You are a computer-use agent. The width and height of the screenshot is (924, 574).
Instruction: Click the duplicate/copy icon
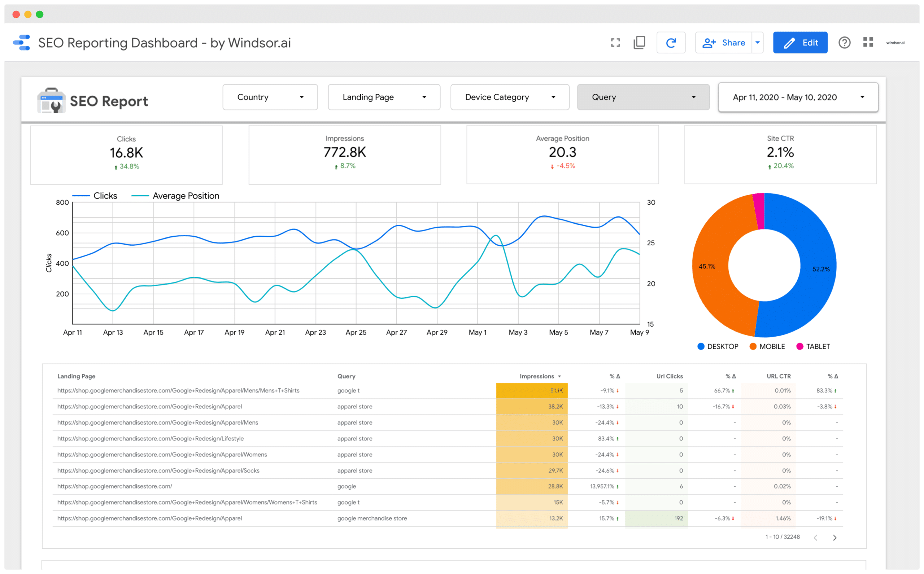coord(638,43)
